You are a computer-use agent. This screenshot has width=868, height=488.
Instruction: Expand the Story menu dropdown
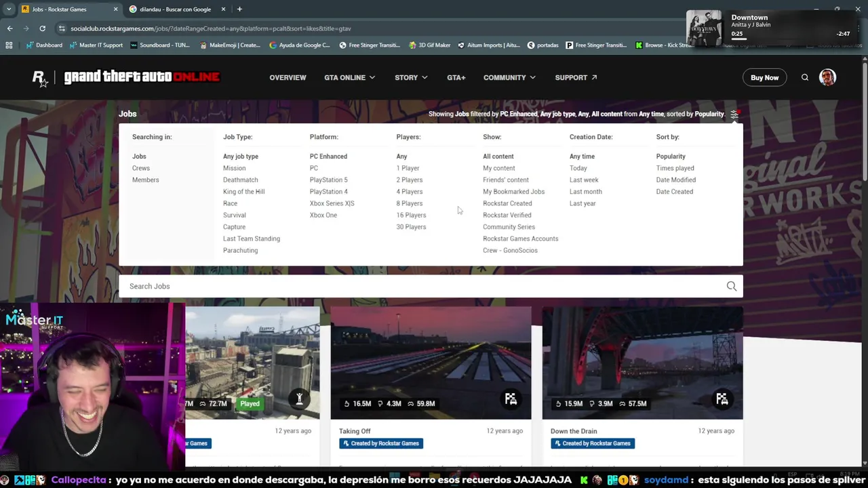(411, 78)
